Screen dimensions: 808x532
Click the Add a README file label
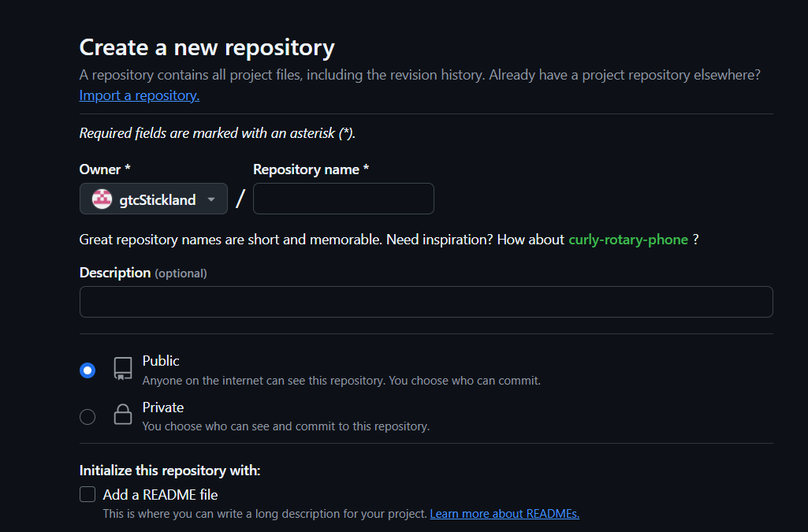pos(160,495)
